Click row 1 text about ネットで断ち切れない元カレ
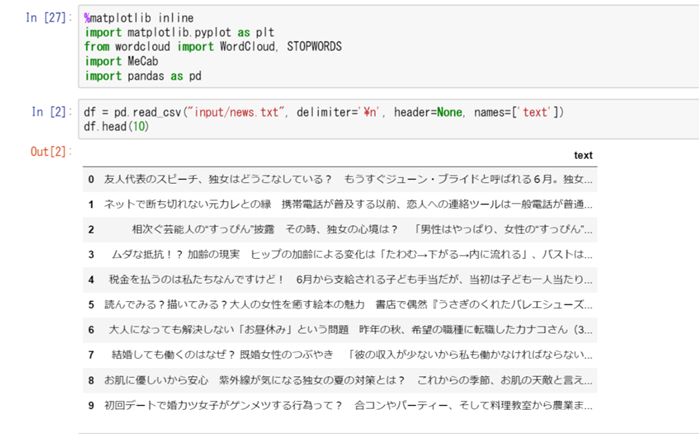The width and height of the screenshot is (699, 434). click(x=348, y=204)
